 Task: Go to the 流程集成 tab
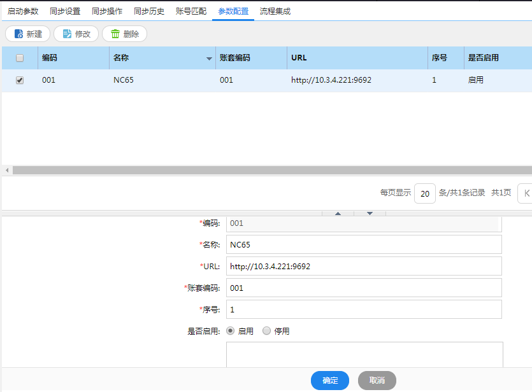[275, 11]
